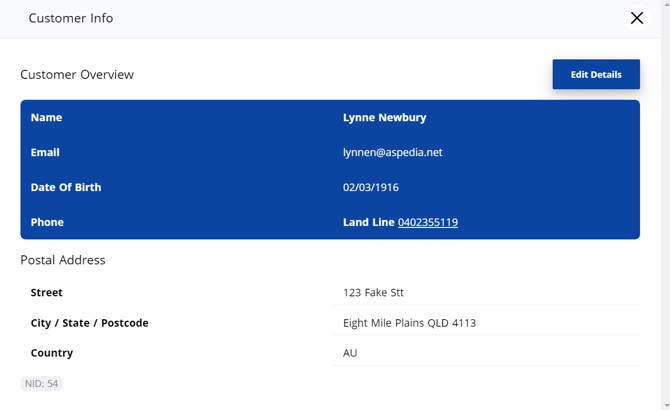Image resolution: width=670 pixels, height=410 pixels.
Task: Click the City / State / Postcode label
Action: tap(89, 323)
